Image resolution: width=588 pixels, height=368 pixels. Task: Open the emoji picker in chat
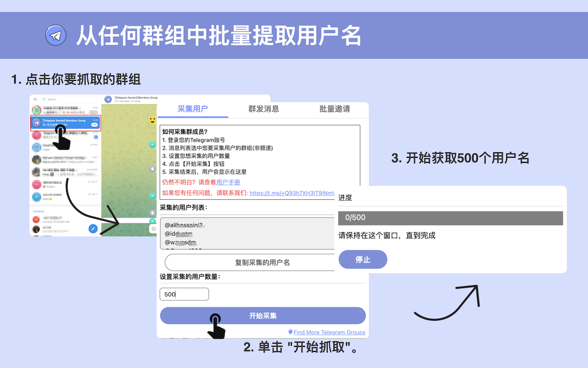click(x=153, y=228)
